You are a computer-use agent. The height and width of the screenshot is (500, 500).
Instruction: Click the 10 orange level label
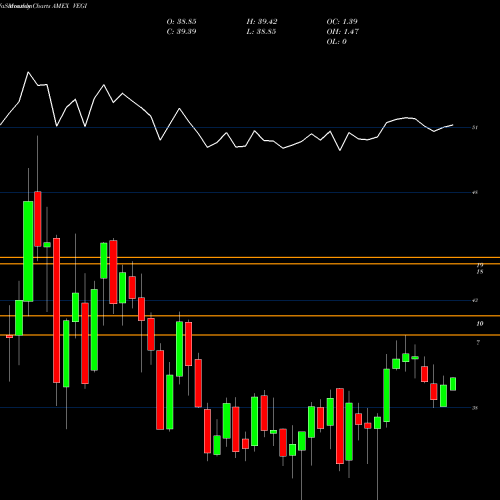click(x=480, y=324)
